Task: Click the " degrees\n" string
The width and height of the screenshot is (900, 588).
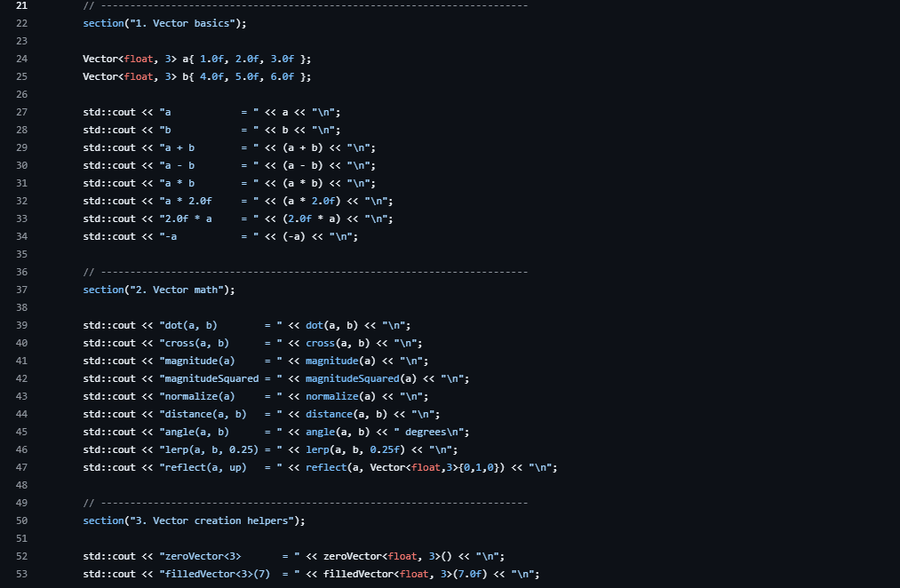Action: click(429, 432)
